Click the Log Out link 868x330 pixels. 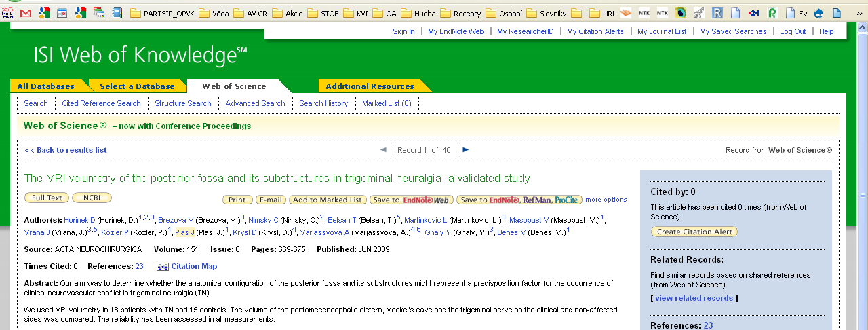(793, 31)
